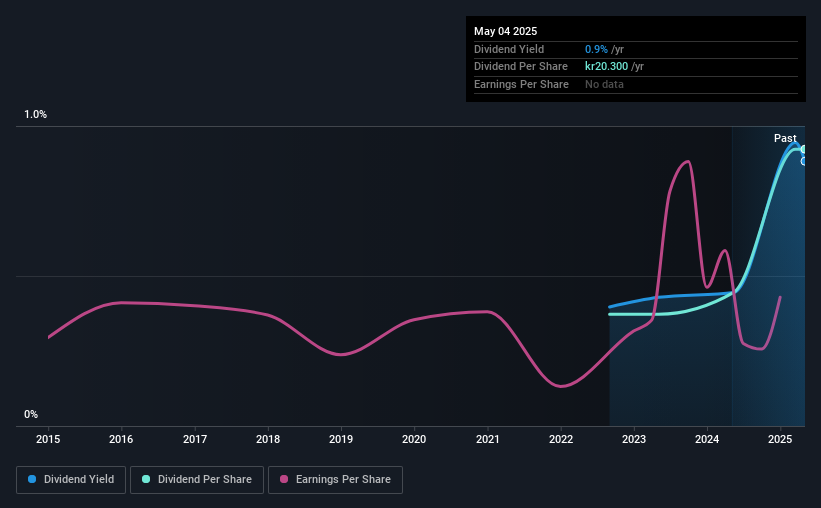
Task: Click the Past label in the chart
Action: click(785, 138)
